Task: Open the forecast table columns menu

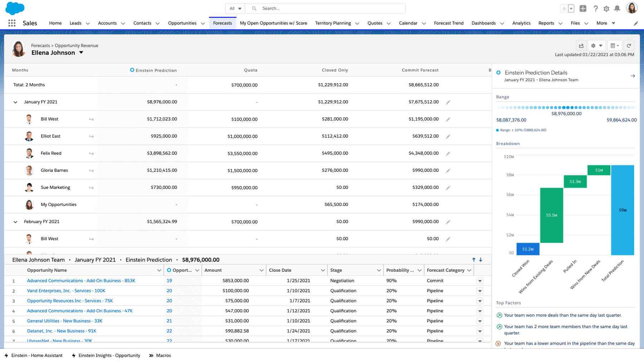Action: click(614, 45)
